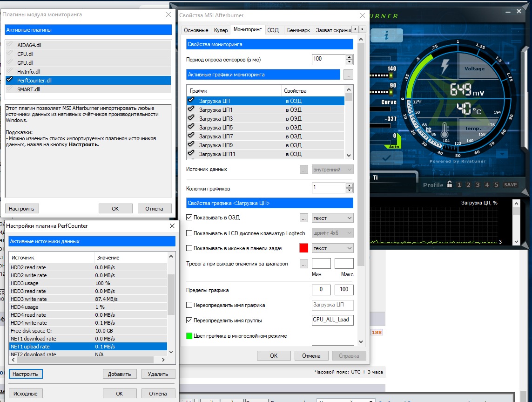Click Удалить in PerfCounter settings

(x=158, y=374)
